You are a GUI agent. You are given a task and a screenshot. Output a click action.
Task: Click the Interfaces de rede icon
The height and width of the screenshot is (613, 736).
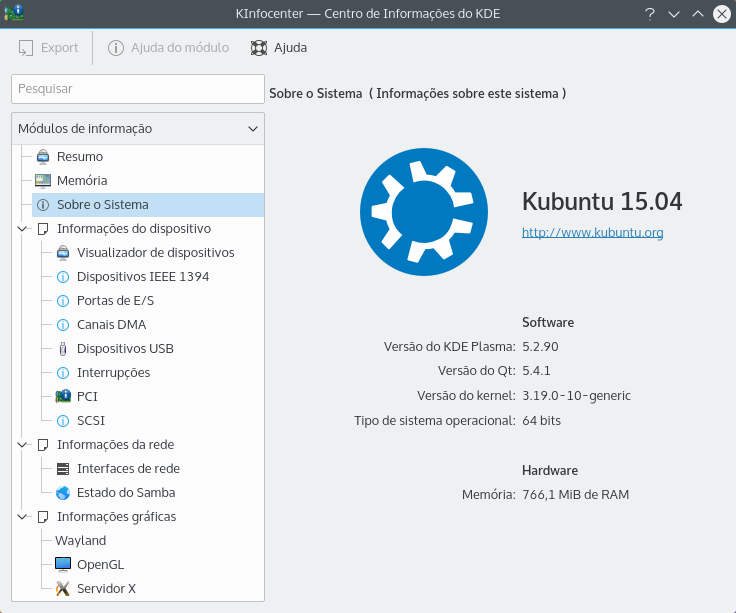tap(63, 469)
